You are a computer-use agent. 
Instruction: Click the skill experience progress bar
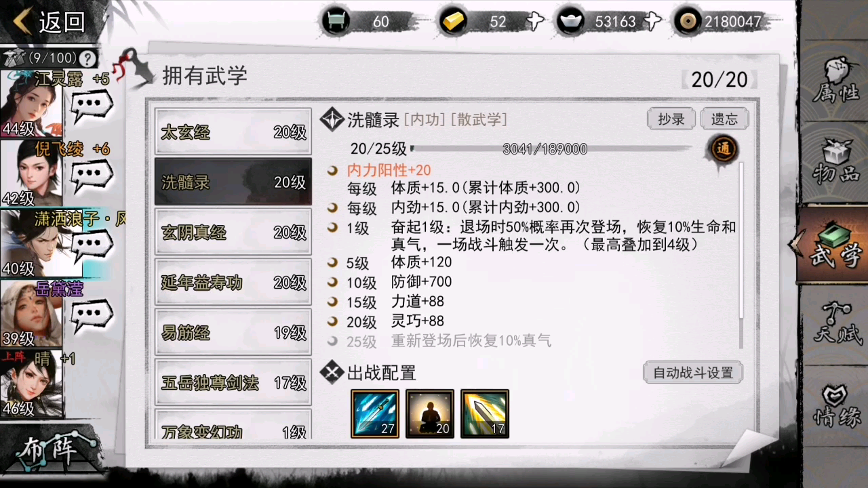click(551, 149)
